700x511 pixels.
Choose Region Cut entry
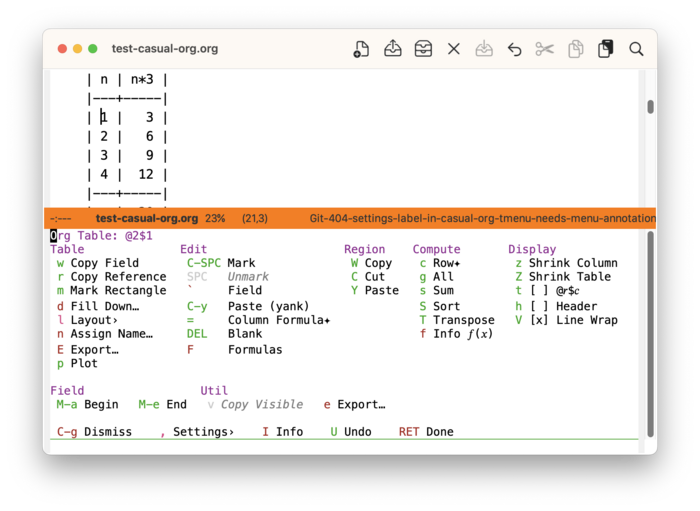tap(368, 277)
